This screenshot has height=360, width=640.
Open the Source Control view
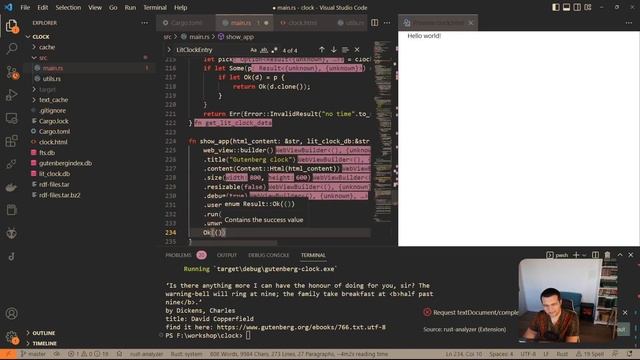coord(11,72)
